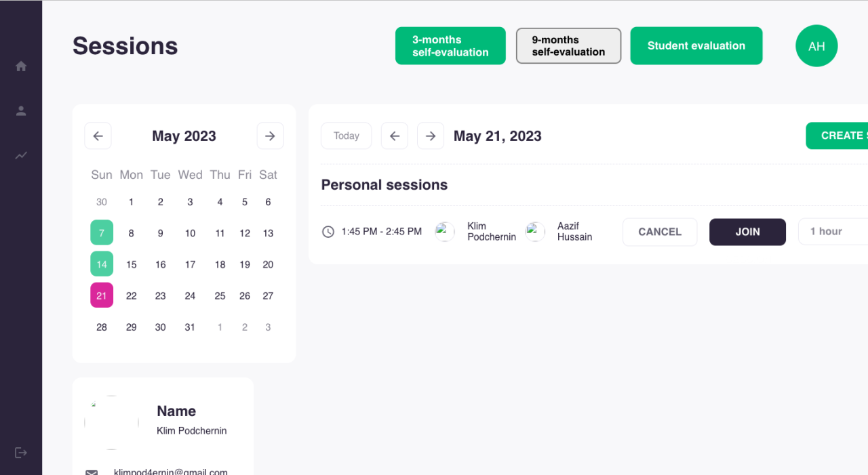The height and width of the screenshot is (475, 868).
Task: Open the 3-months self-evaluation tab
Action: 450,46
